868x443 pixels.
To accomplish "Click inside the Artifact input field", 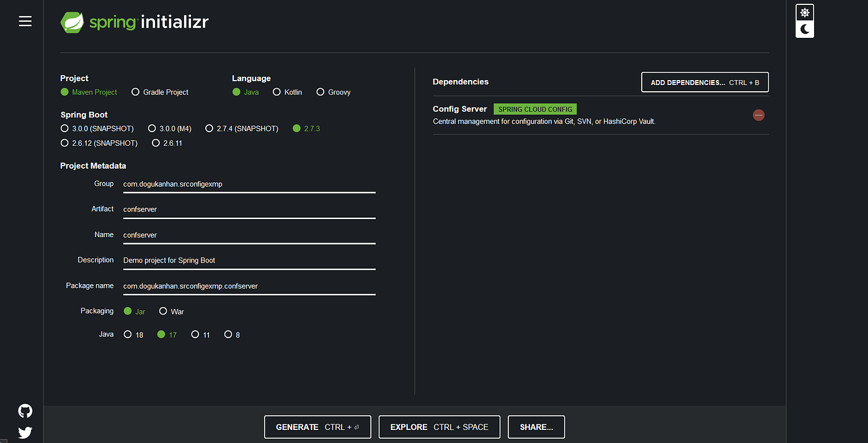I will [x=248, y=209].
